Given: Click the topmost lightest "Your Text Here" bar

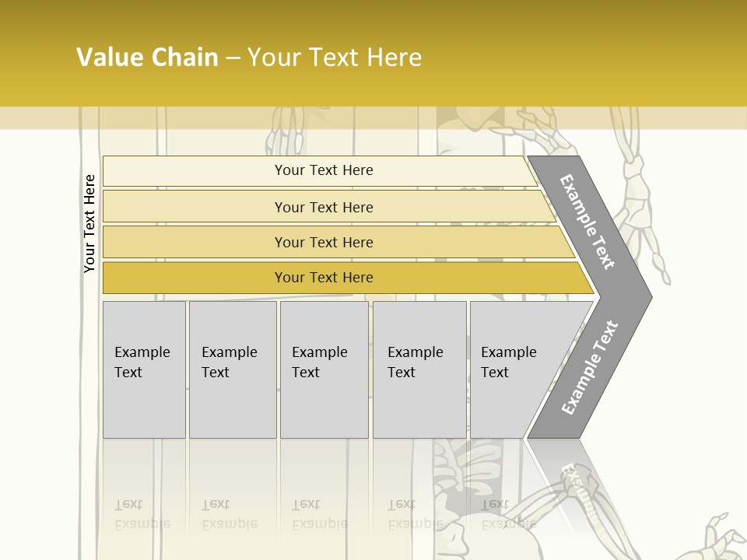Looking at the screenshot, I should tap(323, 170).
